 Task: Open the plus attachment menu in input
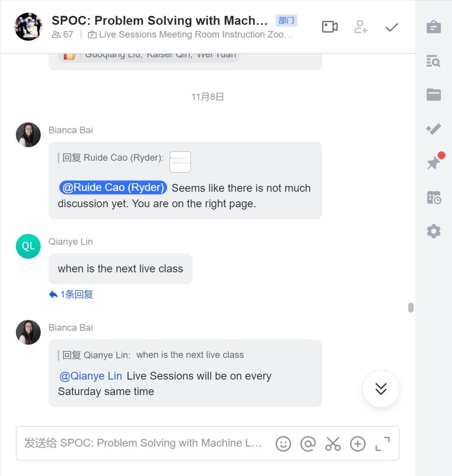tap(358, 444)
